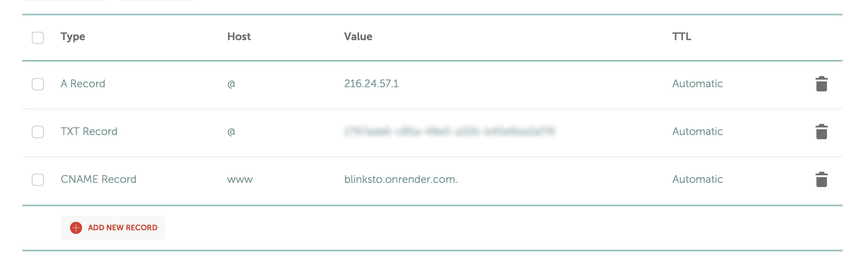Delete the TXT Record entry
Screen dimensions: 868x267
(x=821, y=132)
